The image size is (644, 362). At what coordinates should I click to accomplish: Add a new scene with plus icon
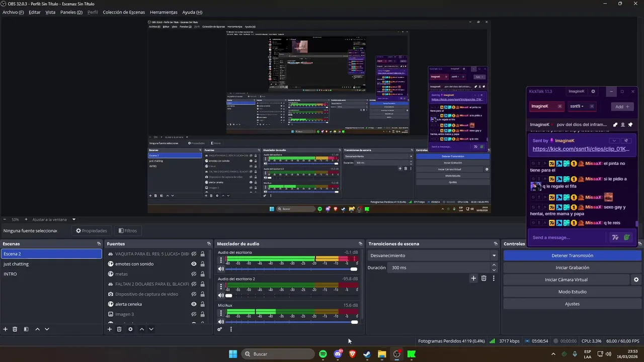pos(6,329)
